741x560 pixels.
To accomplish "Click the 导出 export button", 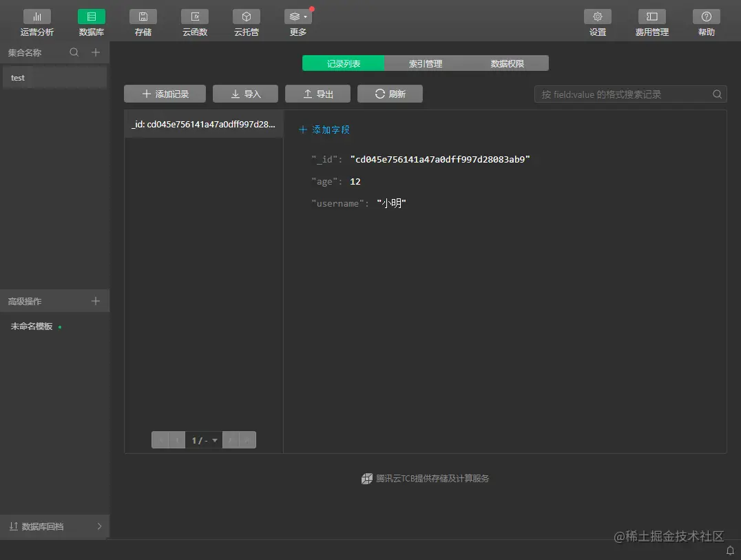I will (317, 94).
